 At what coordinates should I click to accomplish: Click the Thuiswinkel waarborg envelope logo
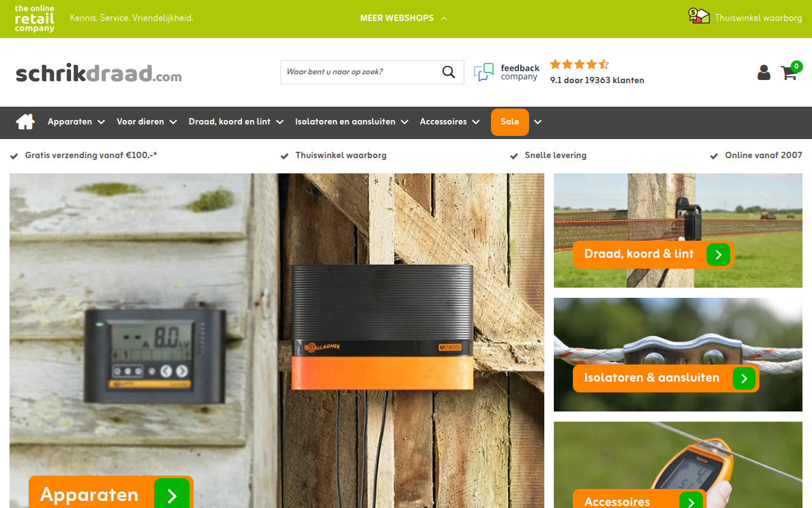point(699,17)
